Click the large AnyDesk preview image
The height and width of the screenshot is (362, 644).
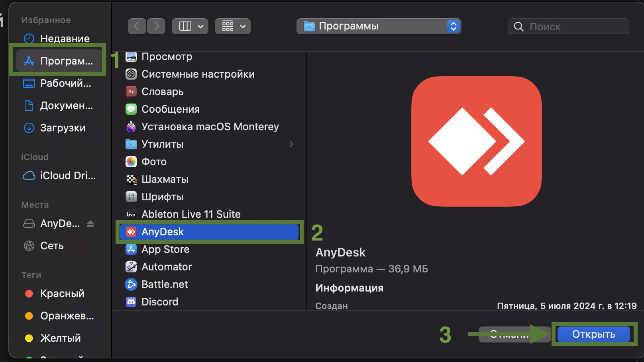click(x=476, y=141)
